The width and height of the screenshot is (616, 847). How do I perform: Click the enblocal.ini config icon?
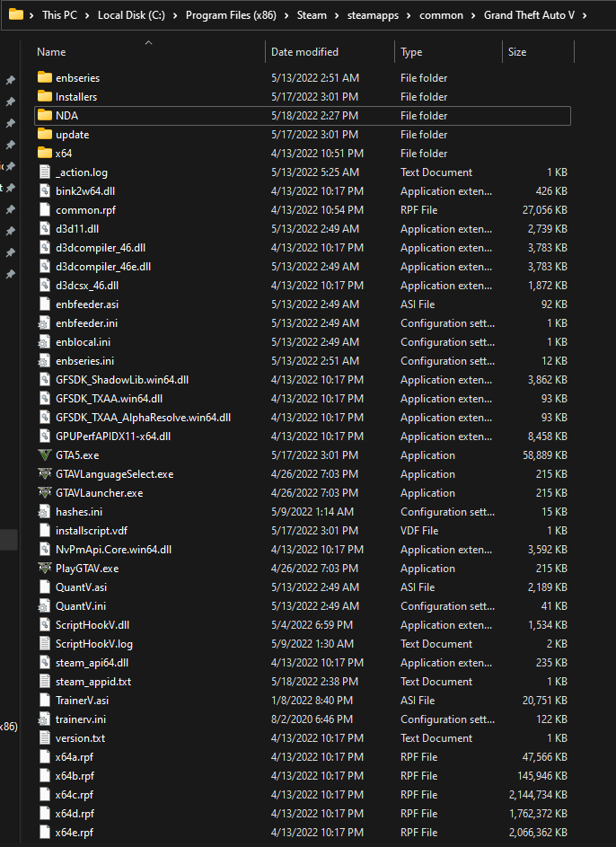coord(44,342)
